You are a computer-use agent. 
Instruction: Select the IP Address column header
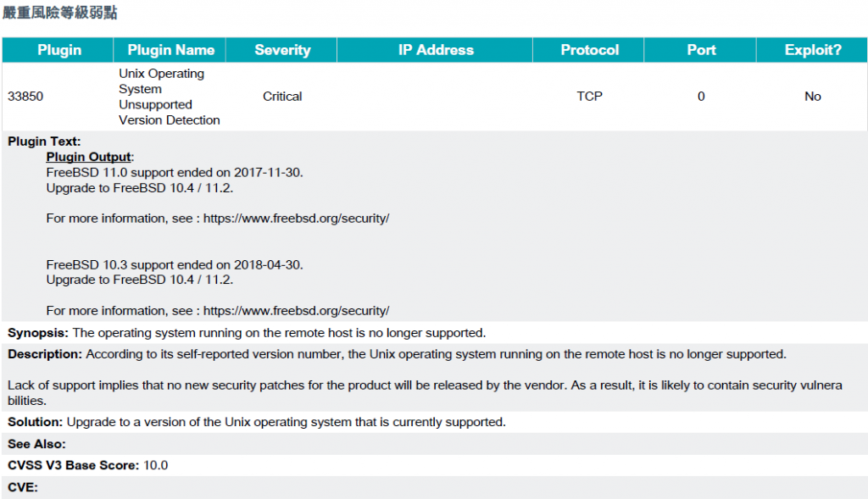[x=436, y=50]
